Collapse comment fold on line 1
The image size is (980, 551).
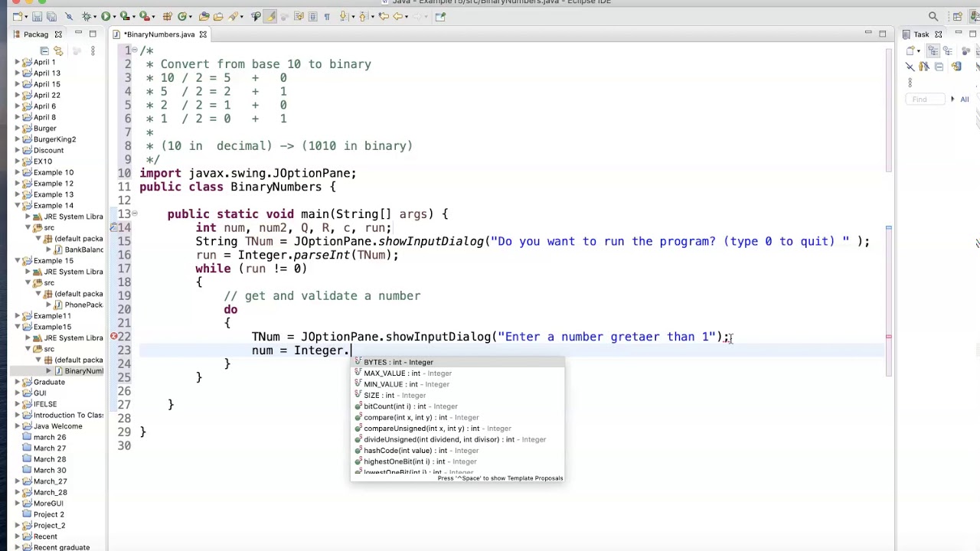tap(134, 51)
